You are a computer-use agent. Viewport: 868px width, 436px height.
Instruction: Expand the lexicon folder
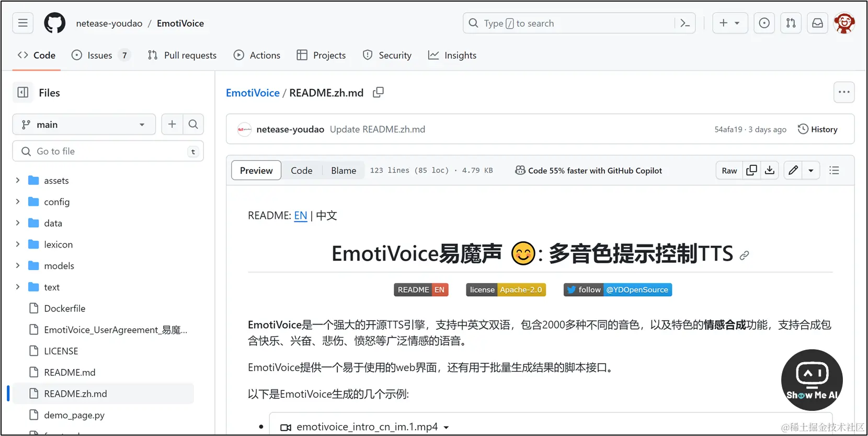[18, 244]
